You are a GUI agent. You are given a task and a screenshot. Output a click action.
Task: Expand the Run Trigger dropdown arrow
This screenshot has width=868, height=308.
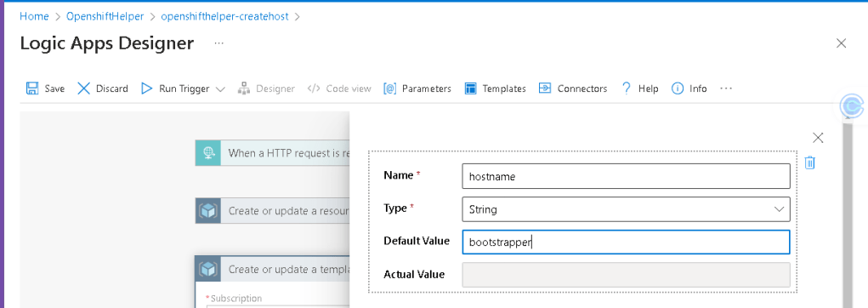click(x=220, y=88)
